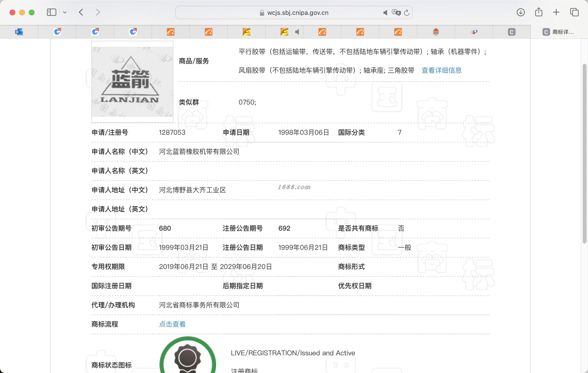Show the tab overview
Screen dimensions: 588x373
tap(574, 12)
